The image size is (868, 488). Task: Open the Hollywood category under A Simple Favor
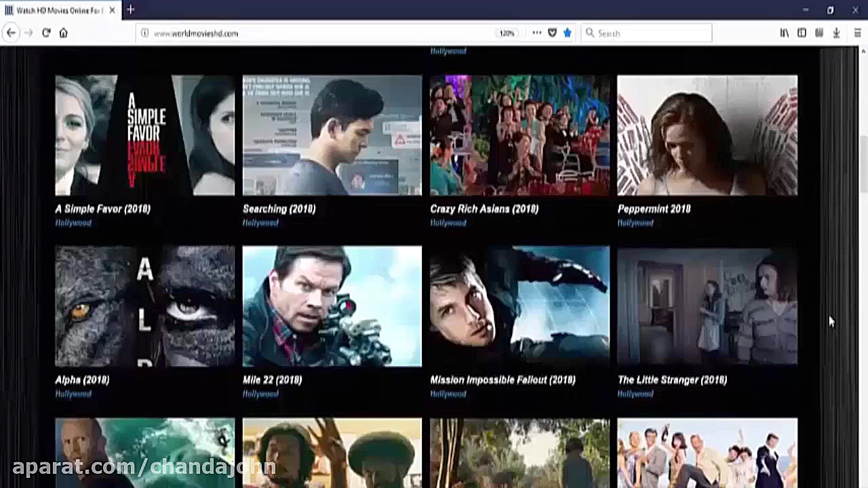[73, 223]
